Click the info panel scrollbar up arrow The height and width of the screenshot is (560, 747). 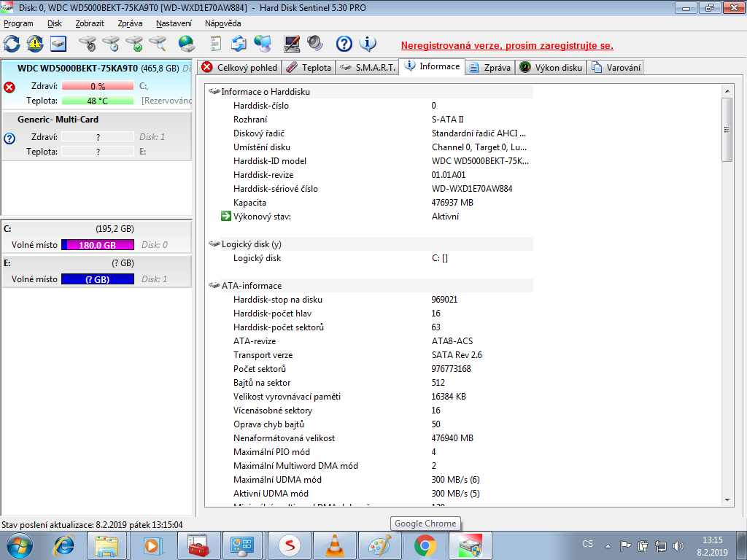click(727, 91)
